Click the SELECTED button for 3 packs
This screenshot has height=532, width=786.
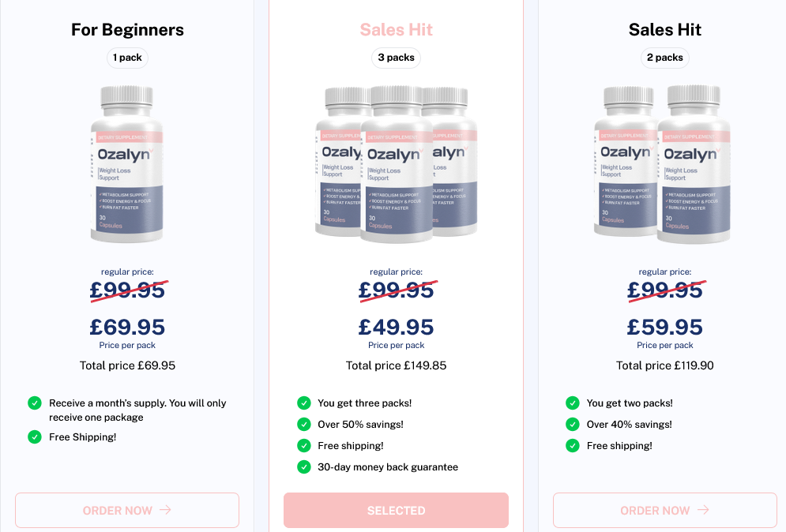coord(396,511)
